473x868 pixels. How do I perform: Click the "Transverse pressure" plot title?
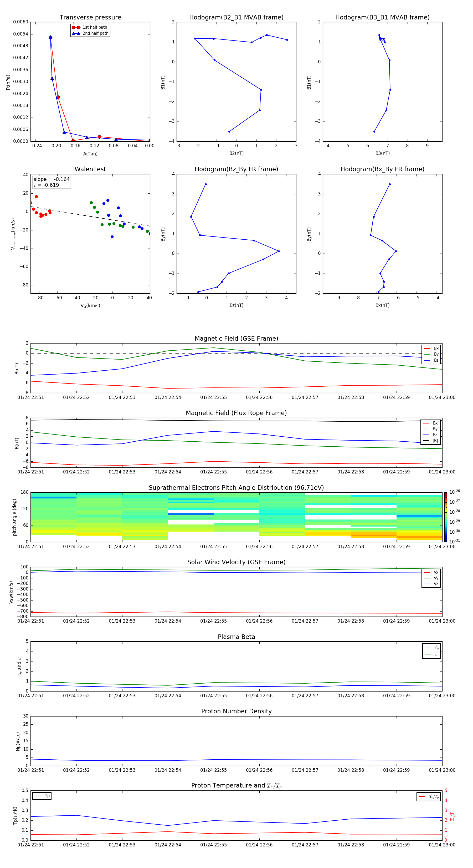[90, 18]
